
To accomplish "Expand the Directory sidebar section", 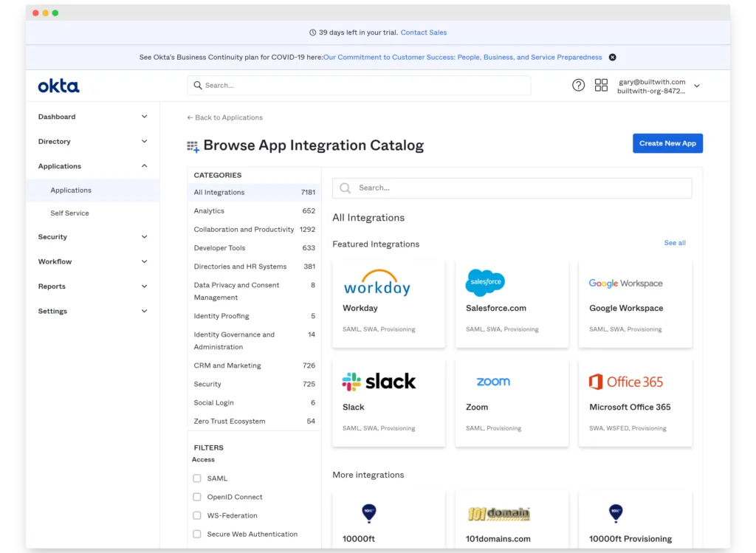I will tap(92, 141).
